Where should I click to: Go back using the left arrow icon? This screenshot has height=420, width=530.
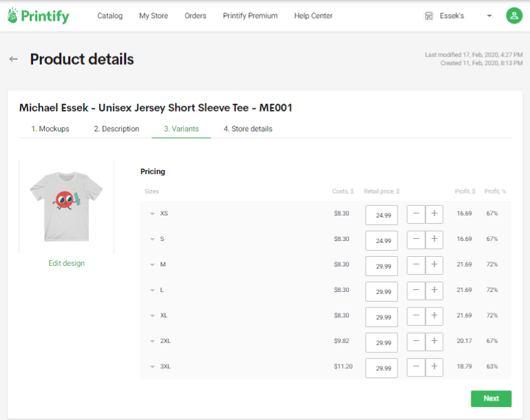pyautogui.click(x=14, y=59)
